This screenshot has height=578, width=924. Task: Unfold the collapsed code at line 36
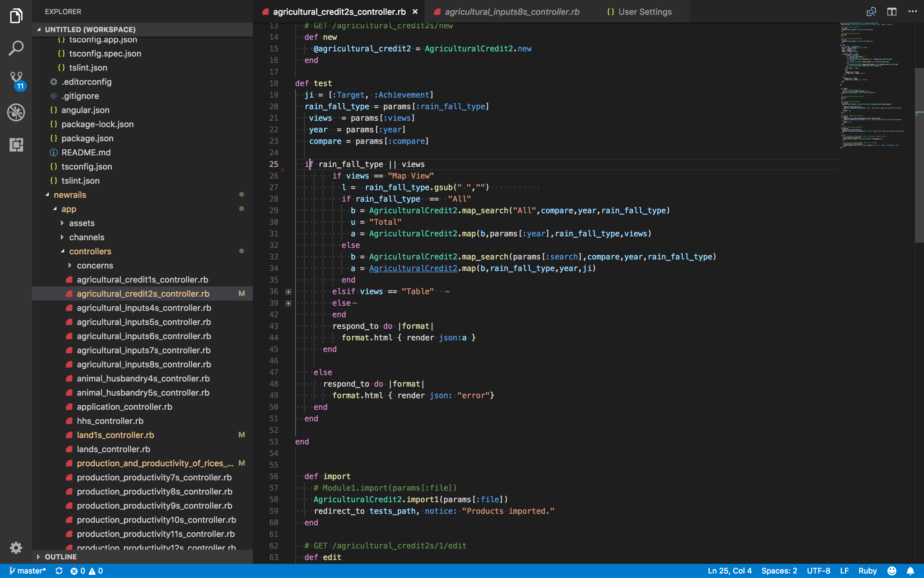tap(288, 292)
